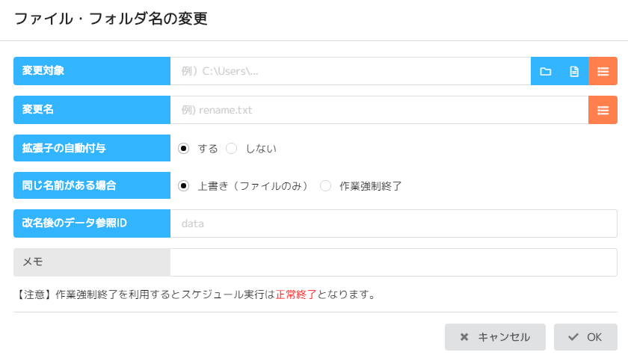Click into the メモ text field
The height and width of the screenshot is (364, 628).
click(393, 262)
